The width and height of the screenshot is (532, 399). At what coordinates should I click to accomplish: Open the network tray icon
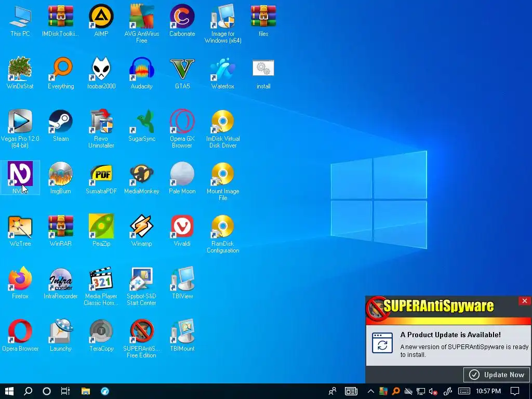421,392
